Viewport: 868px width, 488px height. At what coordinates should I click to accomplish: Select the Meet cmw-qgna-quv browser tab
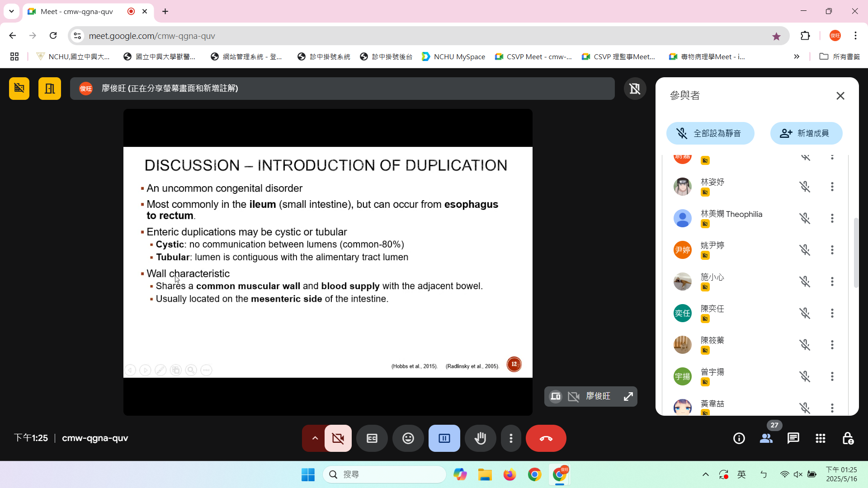(x=77, y=11)
